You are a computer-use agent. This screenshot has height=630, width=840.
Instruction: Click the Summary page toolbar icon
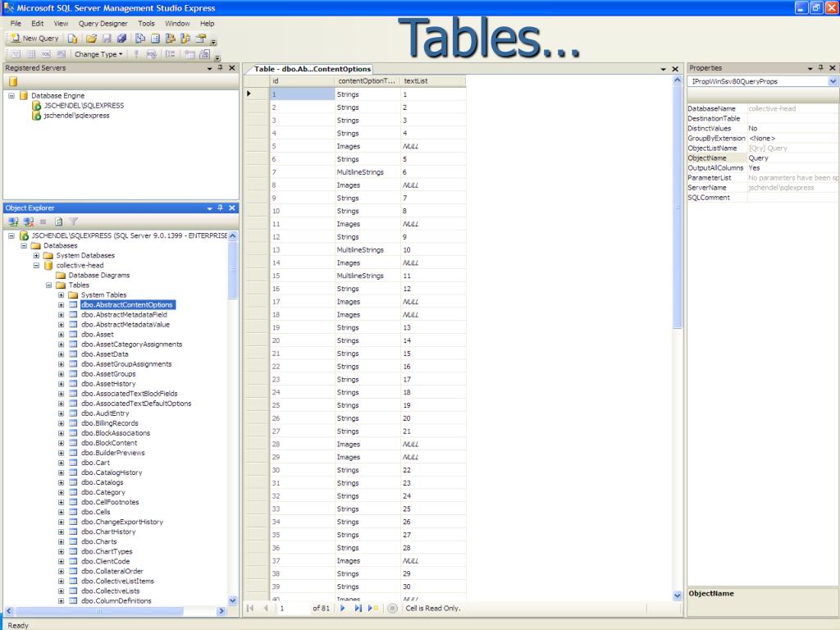pos(155,39)
